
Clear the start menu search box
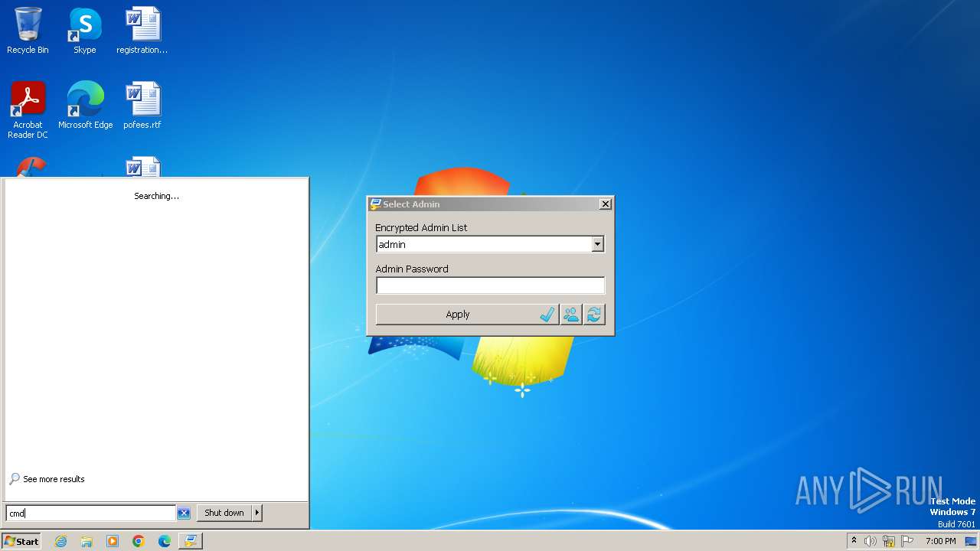point(183,513)
